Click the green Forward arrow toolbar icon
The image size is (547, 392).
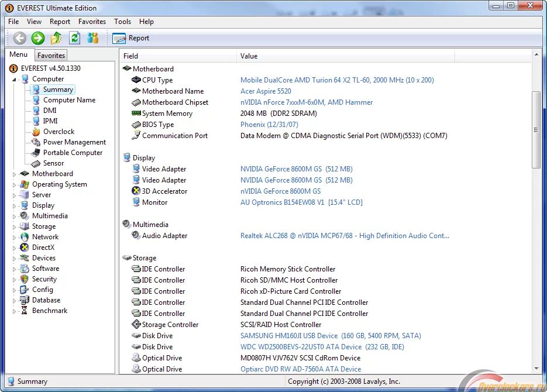pos(38,38)
